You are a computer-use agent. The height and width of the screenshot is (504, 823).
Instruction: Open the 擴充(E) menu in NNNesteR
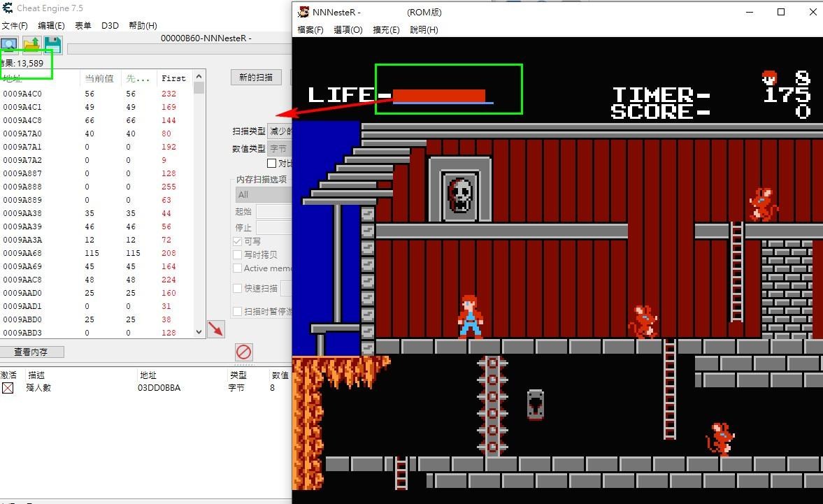pos(386,29)
